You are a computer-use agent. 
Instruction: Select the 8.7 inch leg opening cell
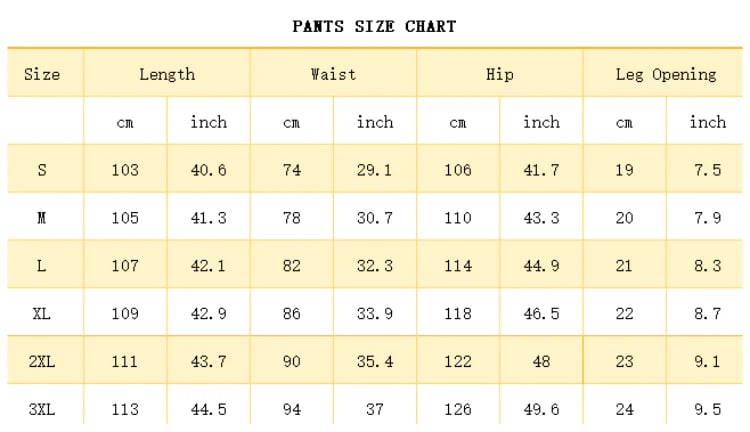(707, 314)
